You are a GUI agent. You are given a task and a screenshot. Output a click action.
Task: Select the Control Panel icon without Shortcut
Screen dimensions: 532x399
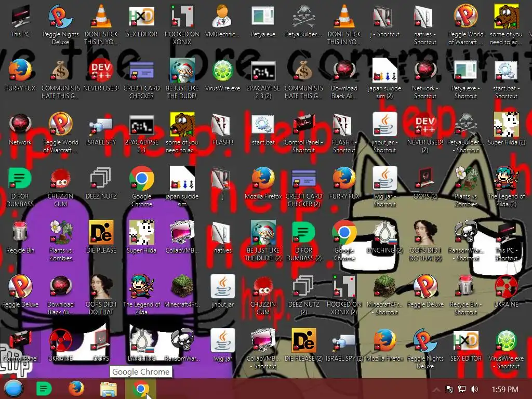coord(20,345)
